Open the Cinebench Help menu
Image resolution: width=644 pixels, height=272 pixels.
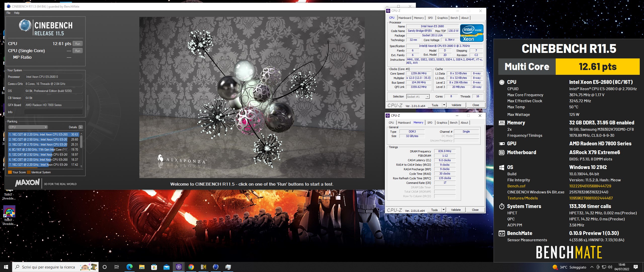click(17, 13)
